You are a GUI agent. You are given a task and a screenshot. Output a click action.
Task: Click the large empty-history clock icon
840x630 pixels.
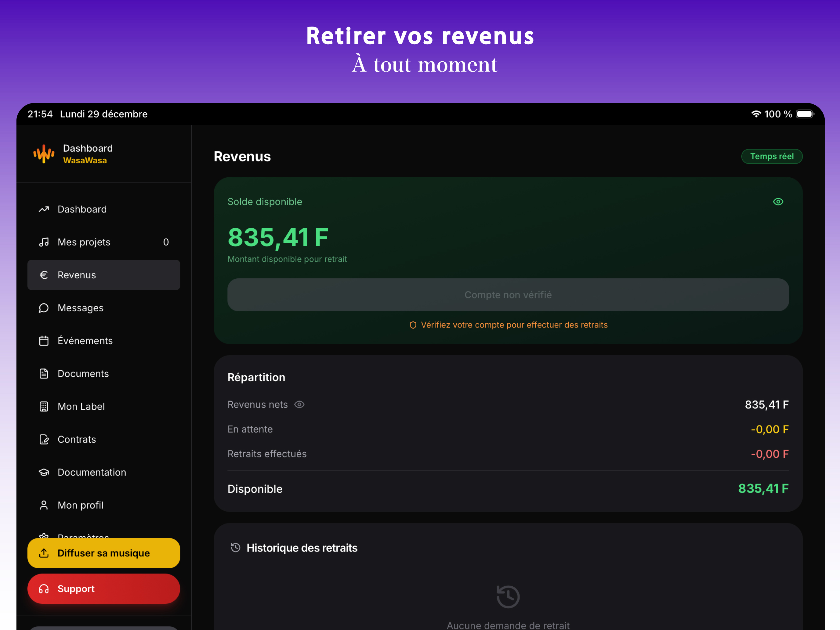508,597
